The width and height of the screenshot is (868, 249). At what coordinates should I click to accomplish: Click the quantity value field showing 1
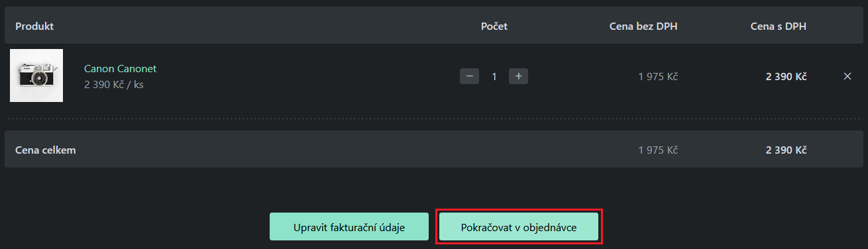494,76
